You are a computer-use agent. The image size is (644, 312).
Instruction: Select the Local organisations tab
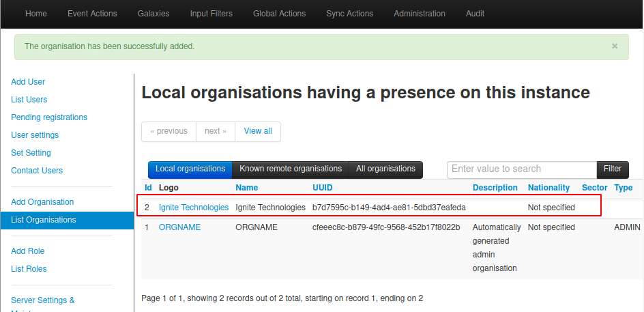190,169
